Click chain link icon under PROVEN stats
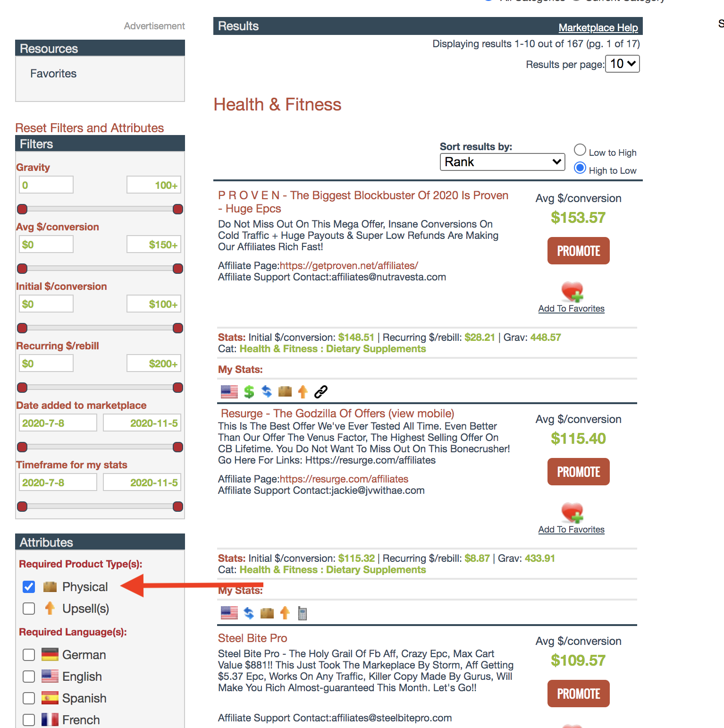 [x=321, y=391]
